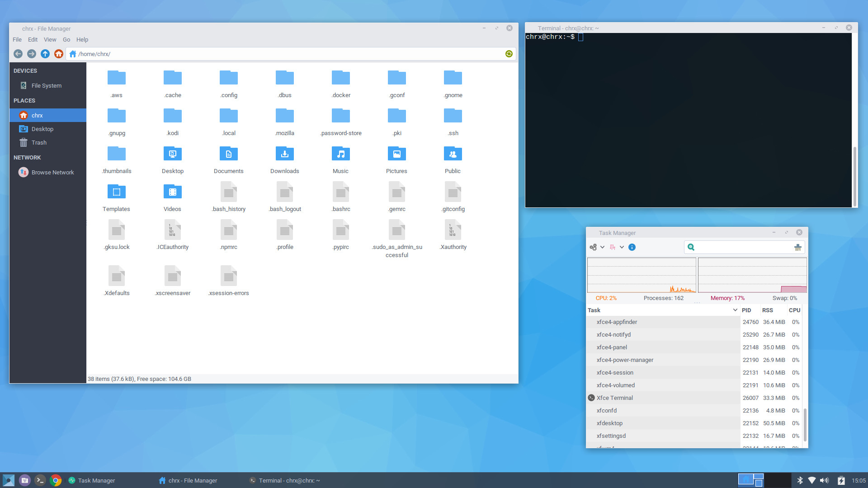
Task: Expand the Task column sort options
Action: 735,310
